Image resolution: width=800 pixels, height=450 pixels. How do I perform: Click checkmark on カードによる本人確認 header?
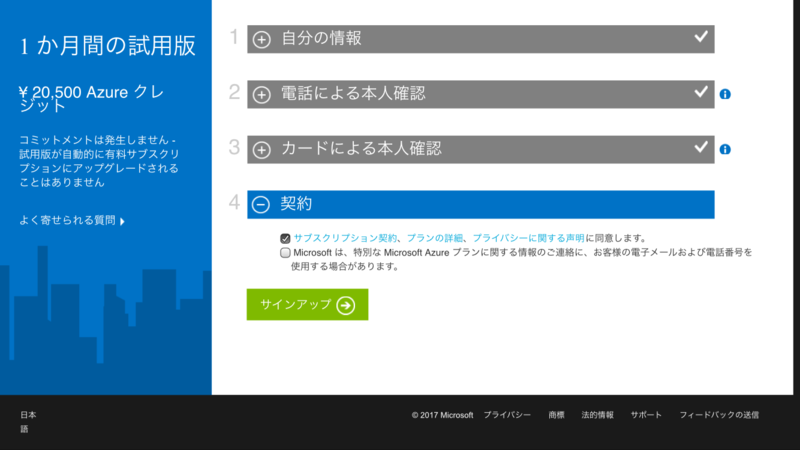(701, 147)
